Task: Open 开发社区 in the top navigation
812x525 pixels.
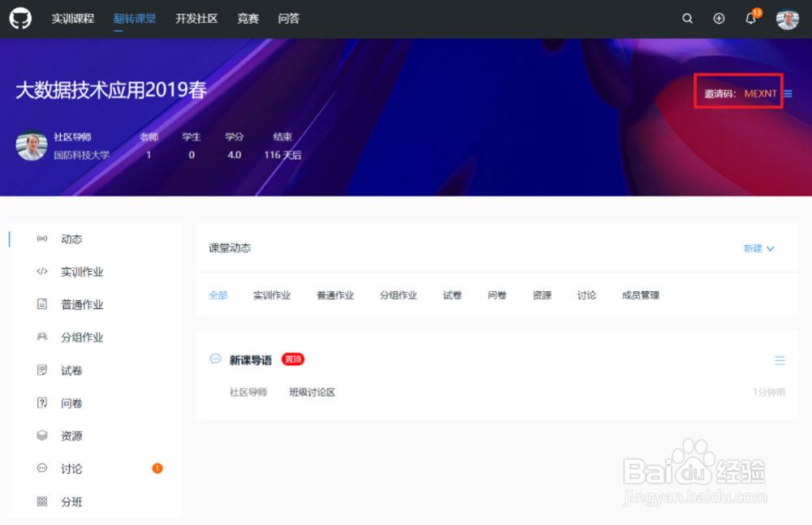Action: (197, 19)
